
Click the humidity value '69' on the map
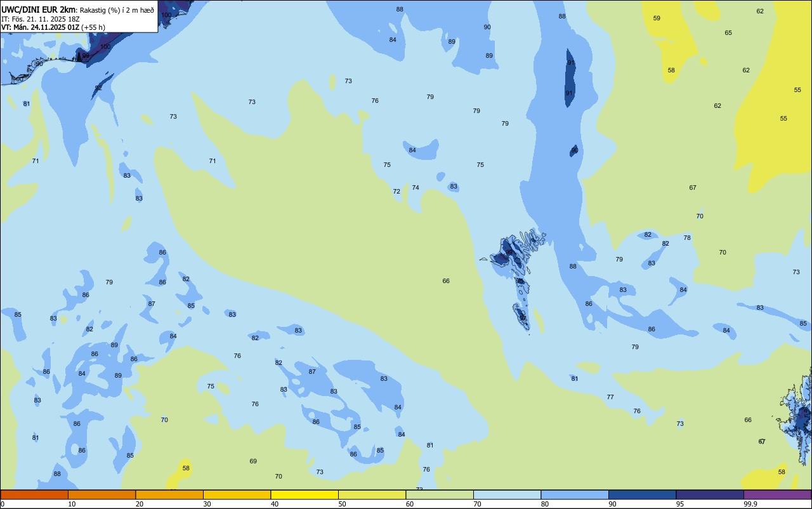click(x=253, y=461)
